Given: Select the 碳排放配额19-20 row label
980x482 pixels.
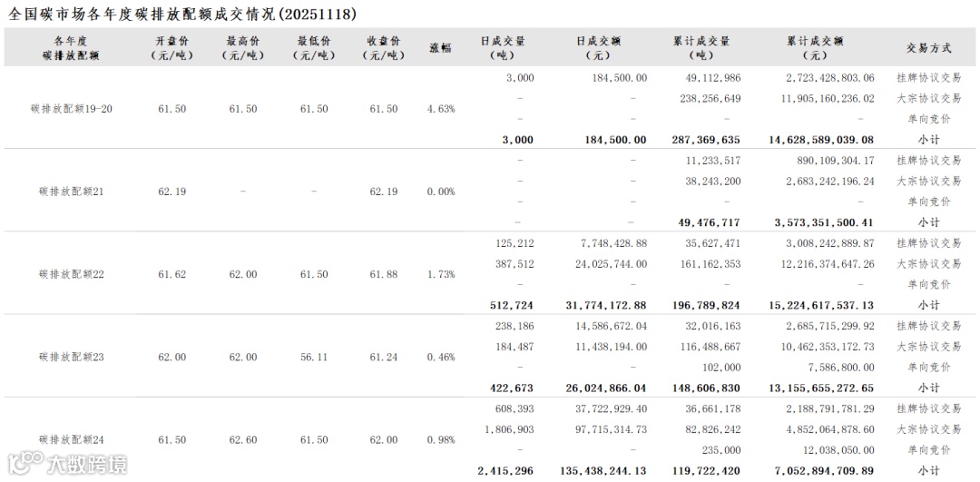Looking at the screenshot, I should [x=72, y=109].
